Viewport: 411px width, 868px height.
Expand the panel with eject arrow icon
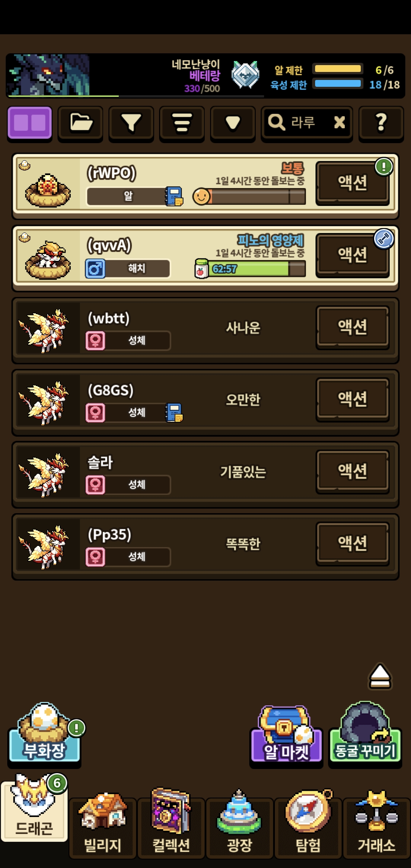[380, 676]
